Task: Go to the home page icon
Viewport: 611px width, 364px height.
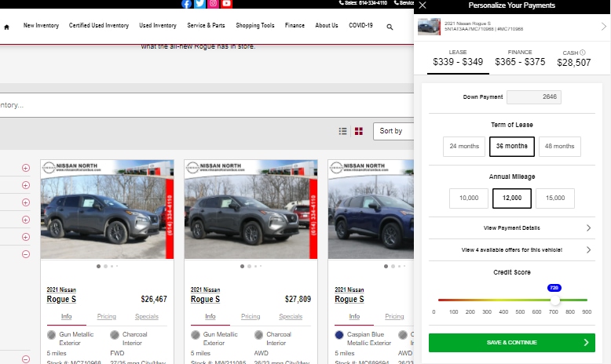Action: point(6,27)
